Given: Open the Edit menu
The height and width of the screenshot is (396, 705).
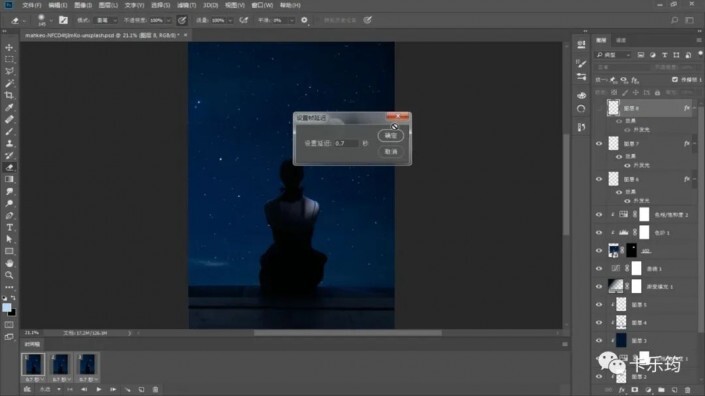Looking at the screenshot, I should tap(58, 5).
